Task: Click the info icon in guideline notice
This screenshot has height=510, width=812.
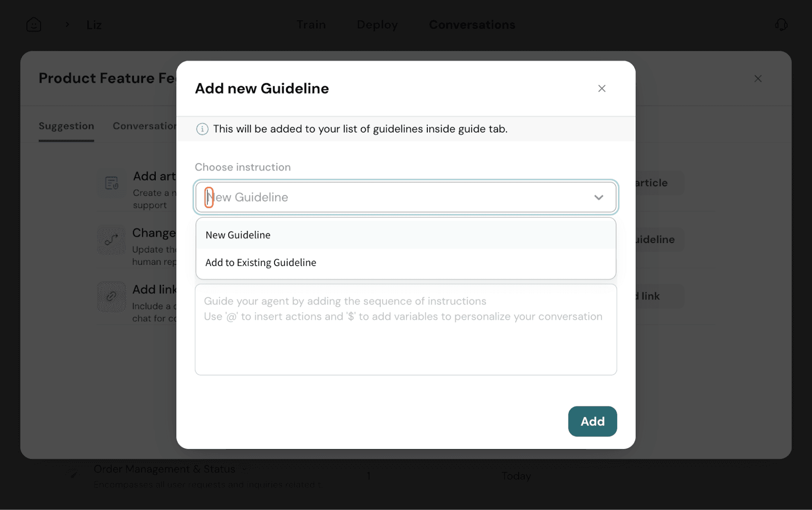Action: tap(202, 129)
